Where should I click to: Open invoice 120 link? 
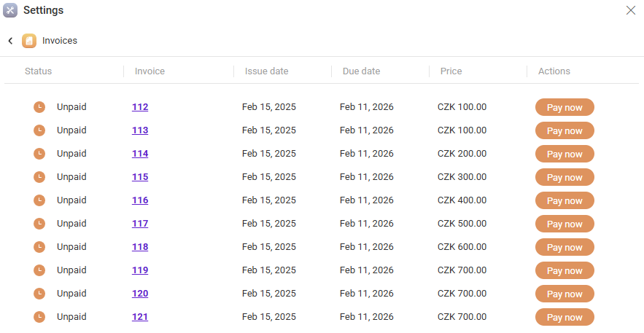pyautogui.click(x=140, y=294)
